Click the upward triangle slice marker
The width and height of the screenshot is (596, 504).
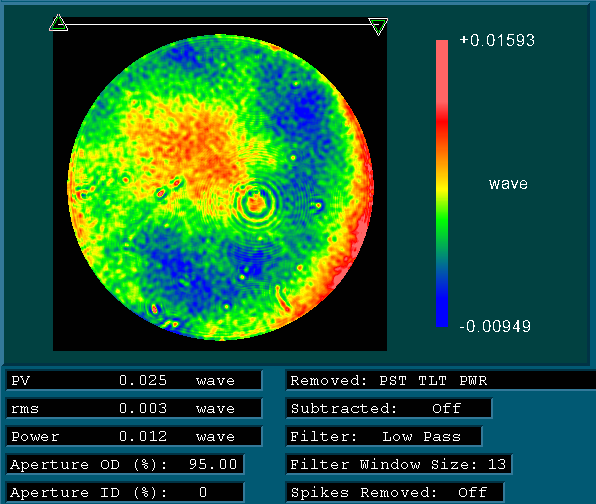pyautogui.click(x=58, y=23)
